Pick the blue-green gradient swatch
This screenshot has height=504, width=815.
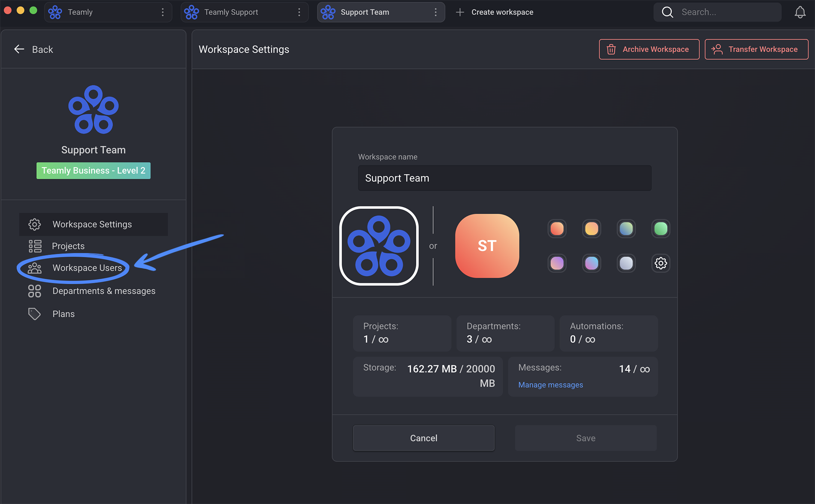click(x=626, y=229)
